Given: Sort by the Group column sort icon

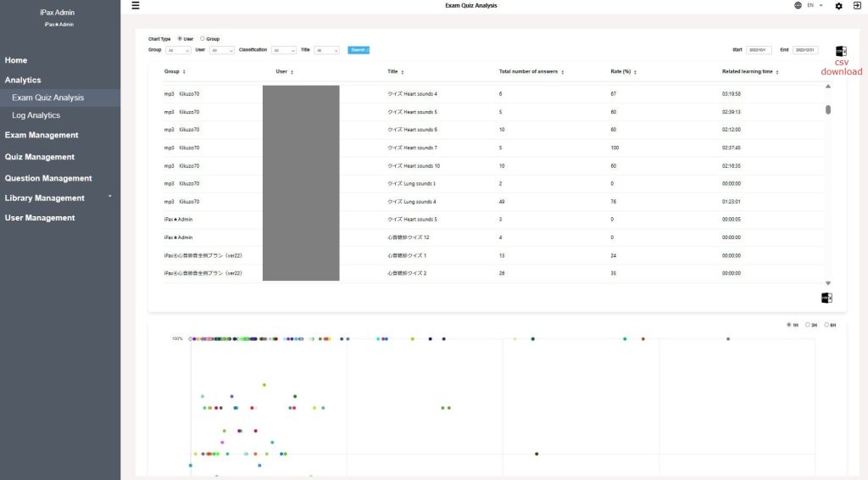Looking at the screenshot, I should tap(184, 72).
